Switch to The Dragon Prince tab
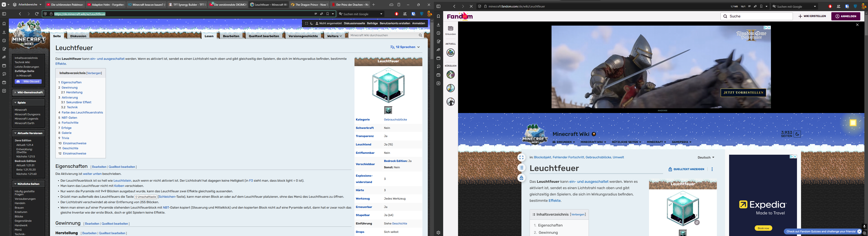This screenshot has width=868, height=236. [x=309, y=5]
